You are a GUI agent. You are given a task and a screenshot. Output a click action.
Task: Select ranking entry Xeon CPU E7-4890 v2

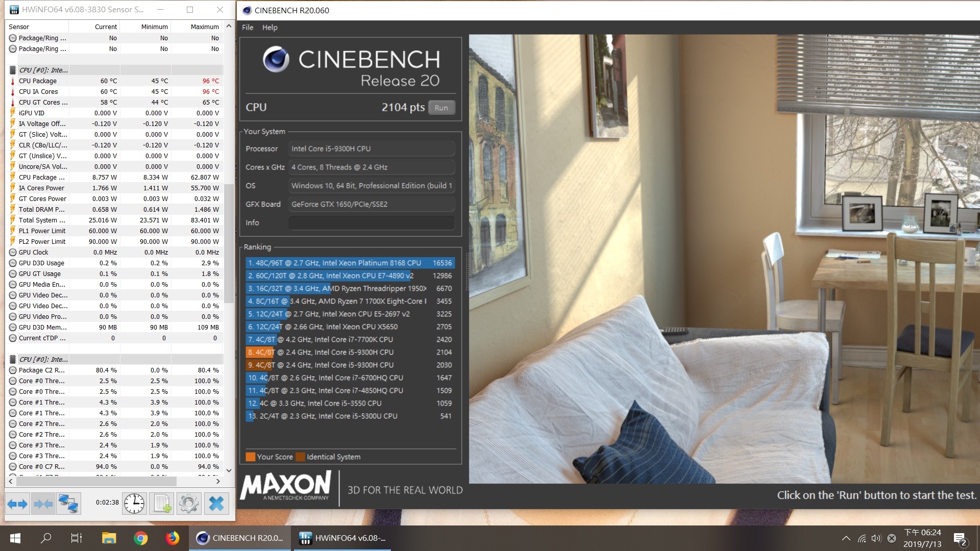click(350, 276)
